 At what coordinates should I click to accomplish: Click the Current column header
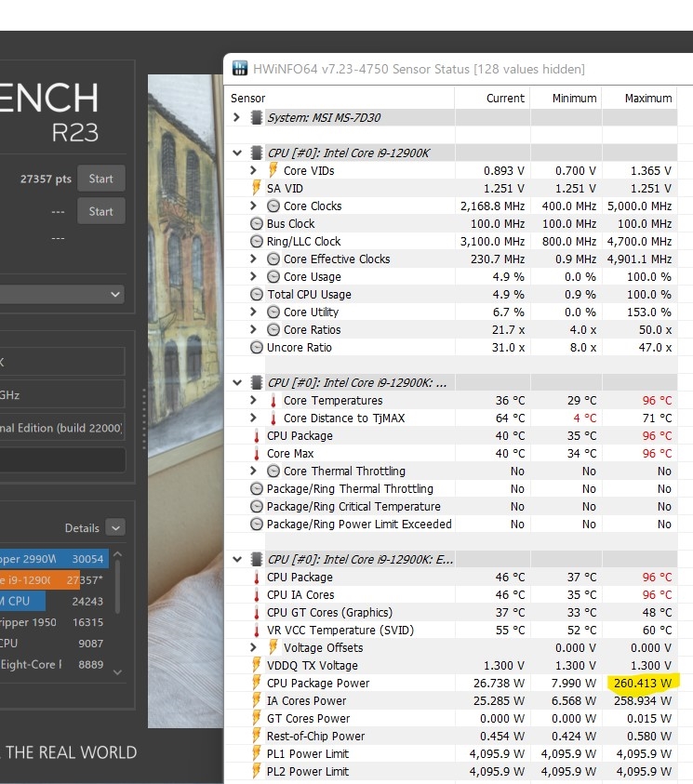pyautogui.click(x=505, y=98)
